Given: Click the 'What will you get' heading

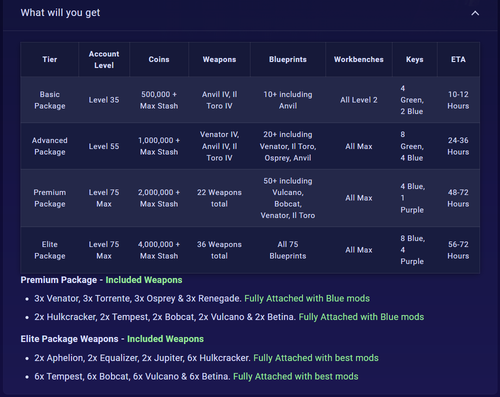Looking at the screenshot, I should coord(60,13).
